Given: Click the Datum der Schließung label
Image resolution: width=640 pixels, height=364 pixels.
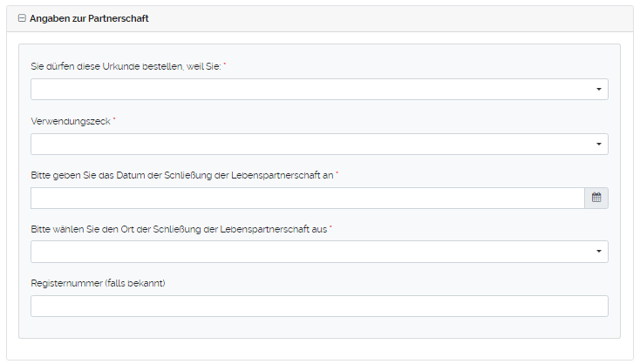Looking at the screenshot, I should pyautogui.click(x=181, y=175).
